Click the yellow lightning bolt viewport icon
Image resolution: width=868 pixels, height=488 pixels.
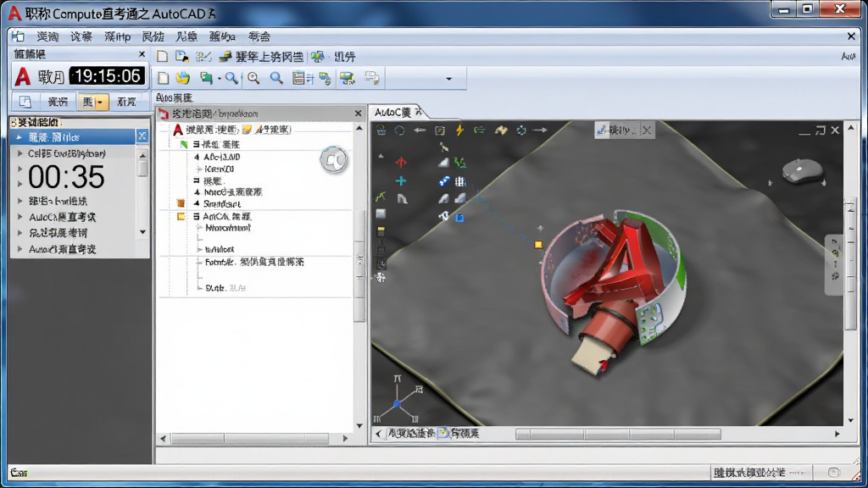(459, 130)
